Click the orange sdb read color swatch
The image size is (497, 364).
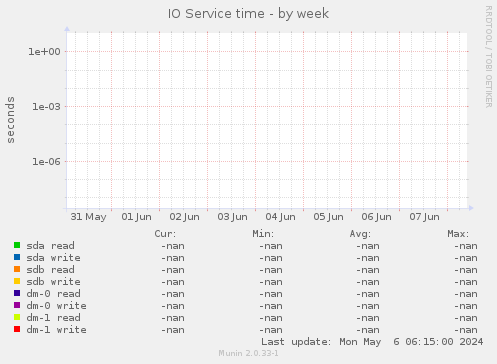pos(17,269)
